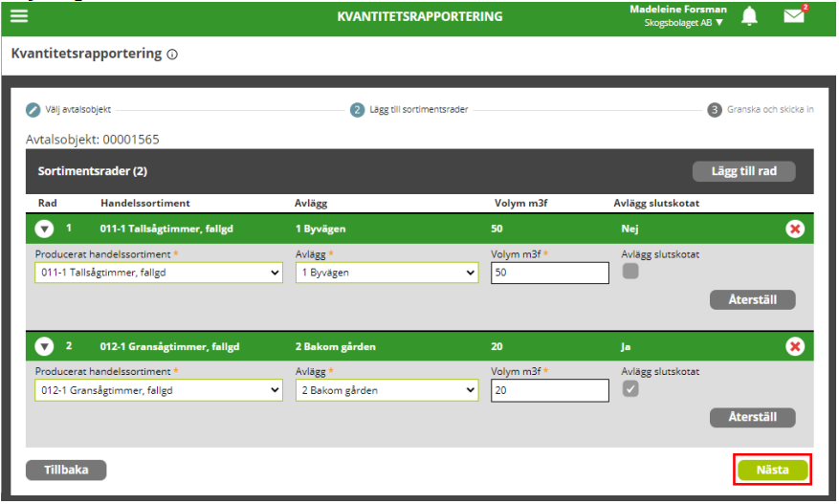Open the mail inbox icon
The image size is (839, 504).
coord(794,16)
